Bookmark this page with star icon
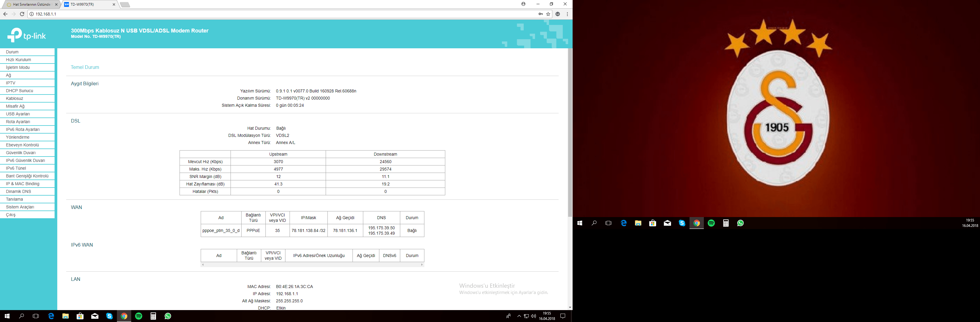 tap(548, 14)
